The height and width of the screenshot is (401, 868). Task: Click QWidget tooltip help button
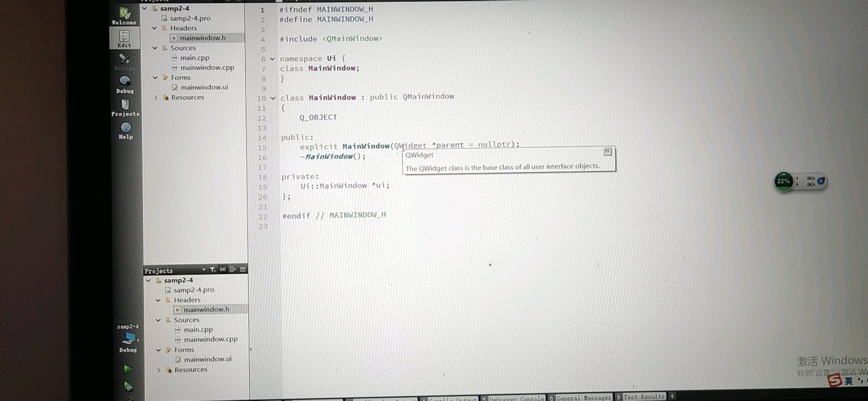pos(607,151)
